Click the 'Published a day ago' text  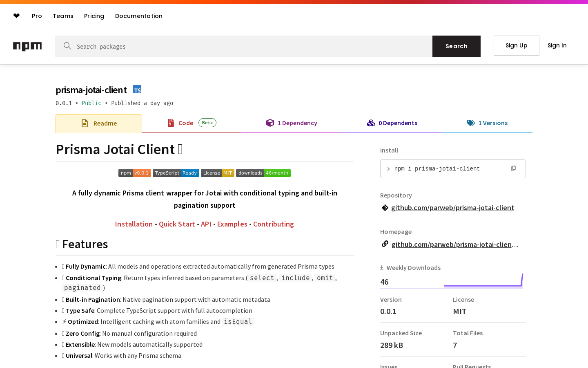tap(142, 103)
